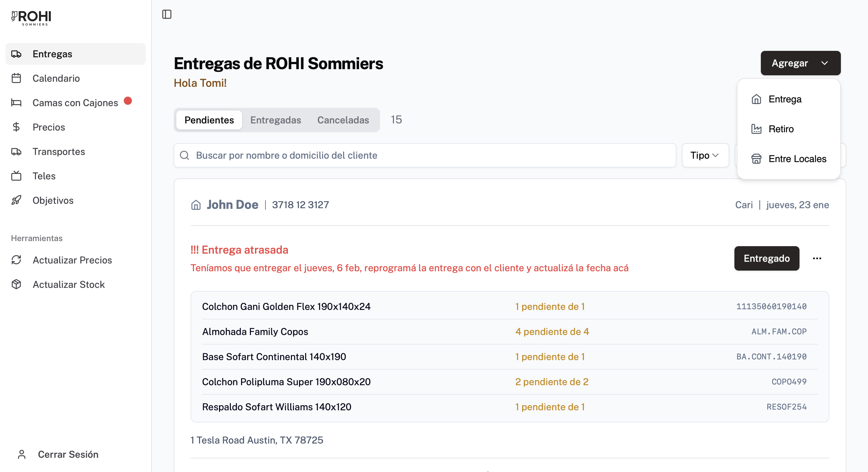Click SKU code BA.CONT.140190

click(772, 357)
